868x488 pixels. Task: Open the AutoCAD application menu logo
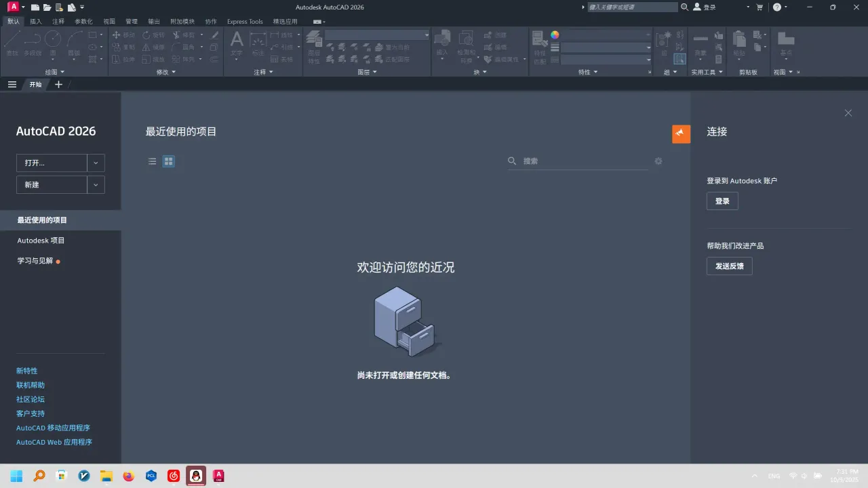(x=13, y=7)
